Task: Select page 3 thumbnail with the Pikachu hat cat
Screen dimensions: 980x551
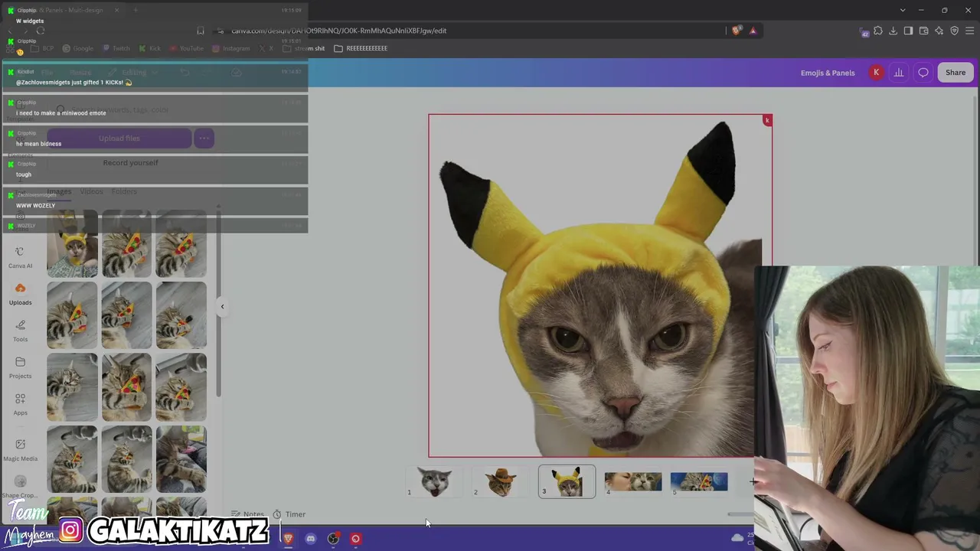Action: [567, 481]
